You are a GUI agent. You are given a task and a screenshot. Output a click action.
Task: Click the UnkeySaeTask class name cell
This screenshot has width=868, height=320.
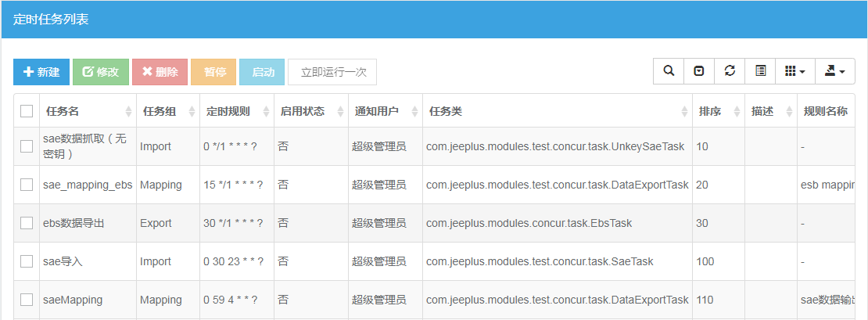pyautogui.click(x=558, y=147)
